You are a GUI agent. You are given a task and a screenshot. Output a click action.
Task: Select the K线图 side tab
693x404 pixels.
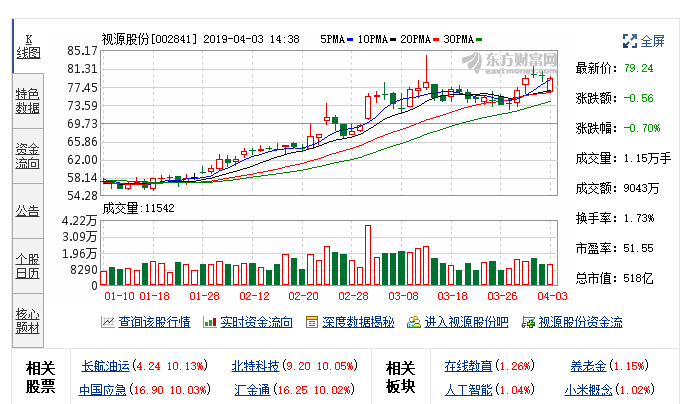tap(28, 46)
